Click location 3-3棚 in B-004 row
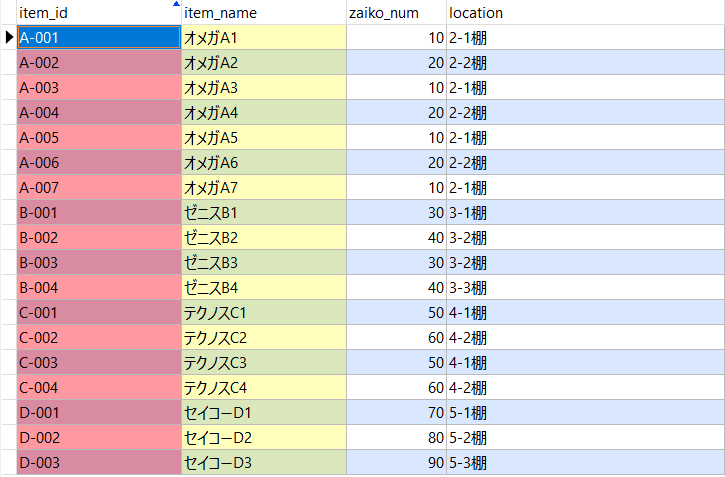 585,287
